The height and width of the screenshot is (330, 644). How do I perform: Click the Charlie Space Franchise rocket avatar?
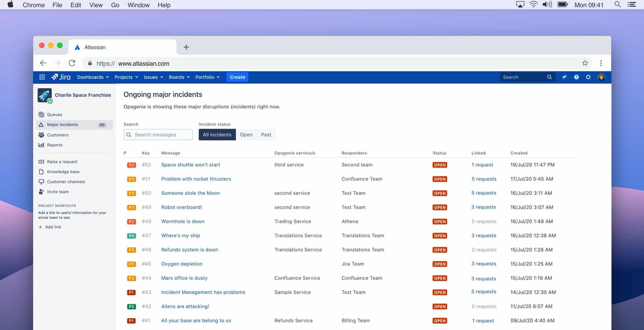pos(45,95)
